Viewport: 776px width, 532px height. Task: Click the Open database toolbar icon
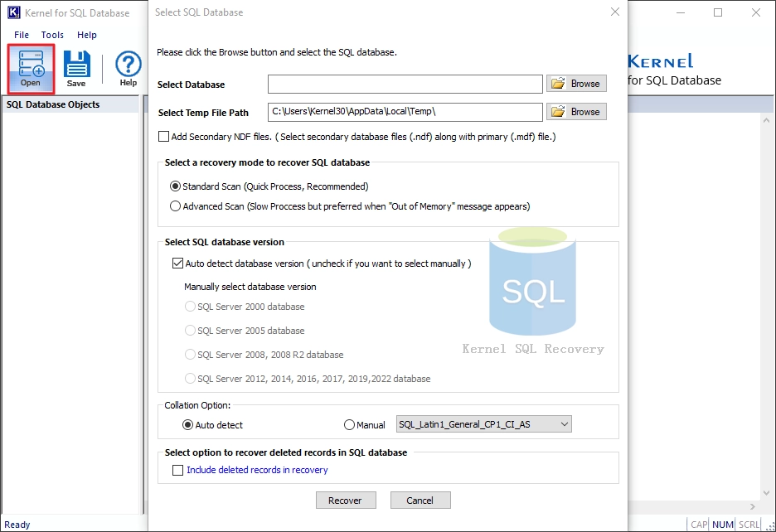31,68
